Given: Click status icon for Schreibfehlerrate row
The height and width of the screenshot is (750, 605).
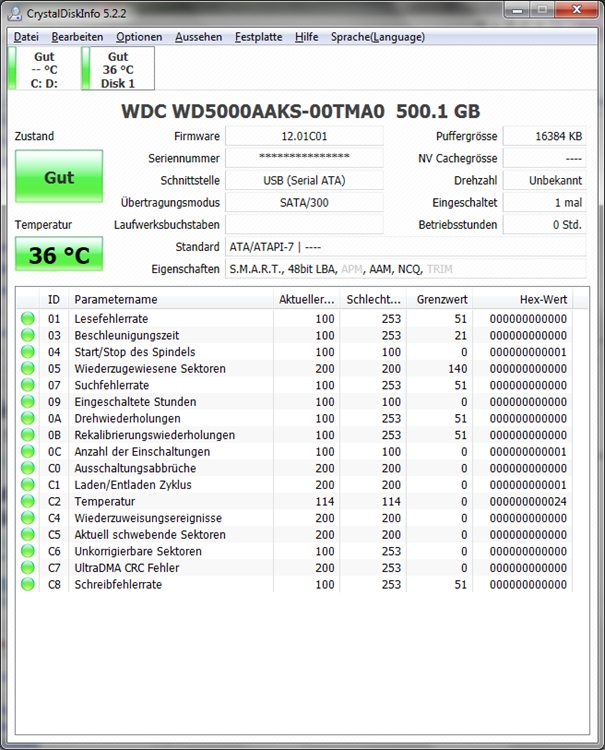Looking at the screenshot, I should 28,584.
